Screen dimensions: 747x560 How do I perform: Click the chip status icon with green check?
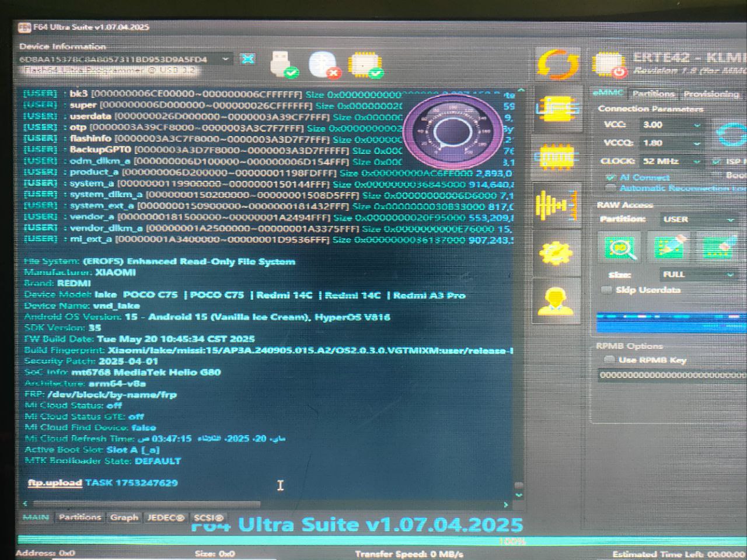tap(365, 65)
